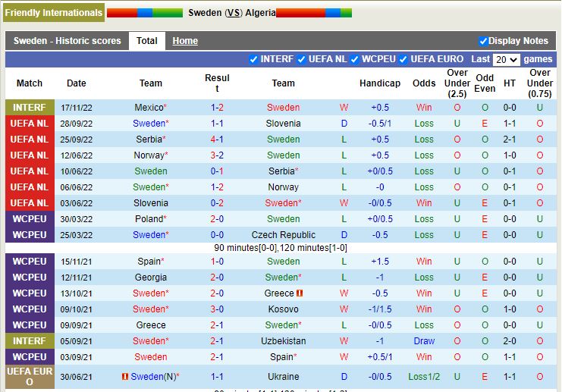The image size is (562, 392).
Task: Click the red card icon before Sweden(N)
Action: [x=125, y=377]
